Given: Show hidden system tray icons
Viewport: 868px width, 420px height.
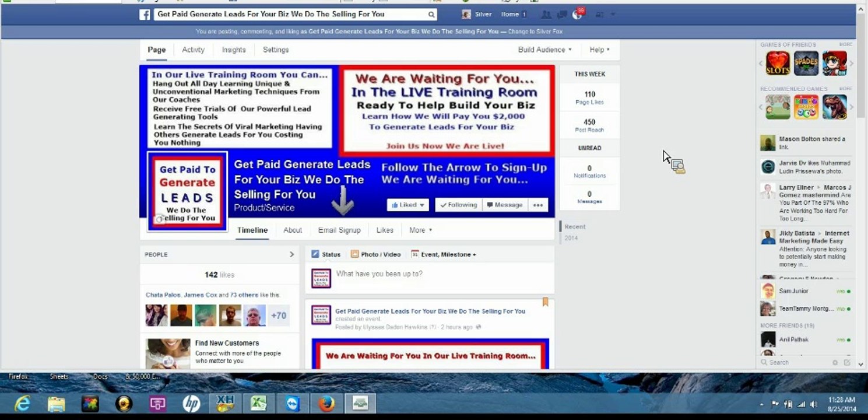Looking at the screenshot, I should tap(761, 404).
